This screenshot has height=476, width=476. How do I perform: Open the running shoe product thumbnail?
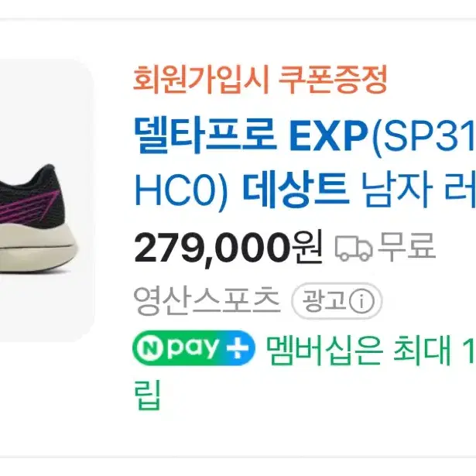46,200
